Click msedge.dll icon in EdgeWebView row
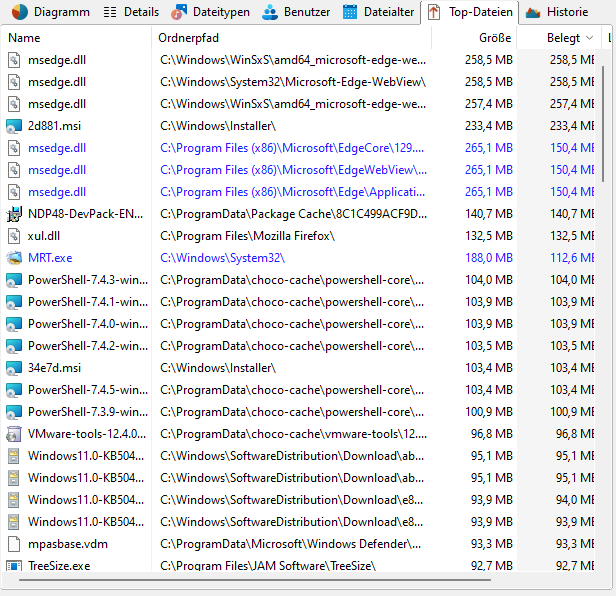Screen dimensions: 616x596 point(14,170)
